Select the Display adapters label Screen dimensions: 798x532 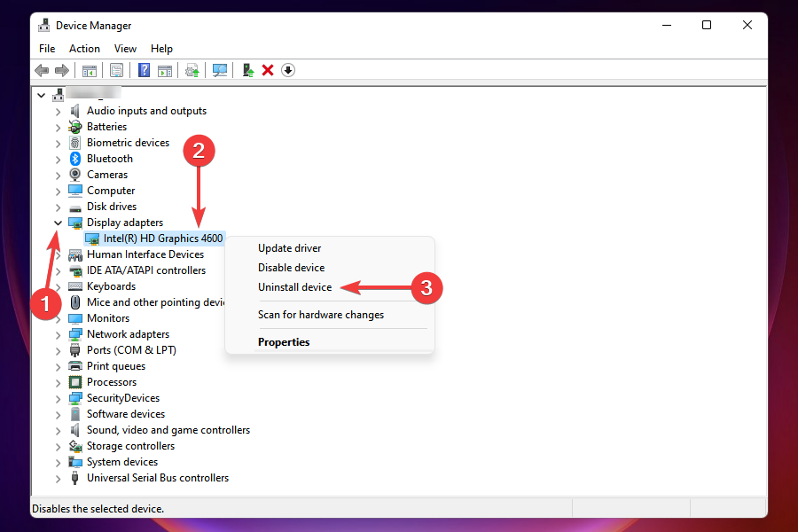tap(125, 223)
